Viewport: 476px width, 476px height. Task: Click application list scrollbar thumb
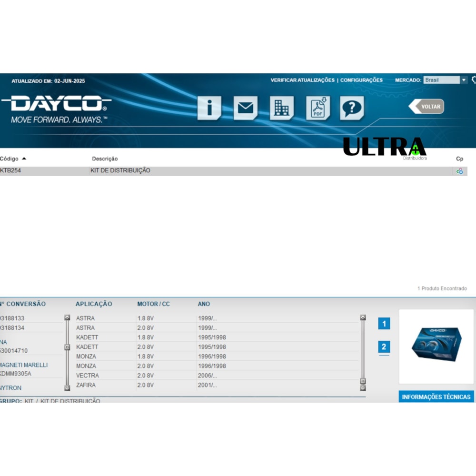point(363,381)
